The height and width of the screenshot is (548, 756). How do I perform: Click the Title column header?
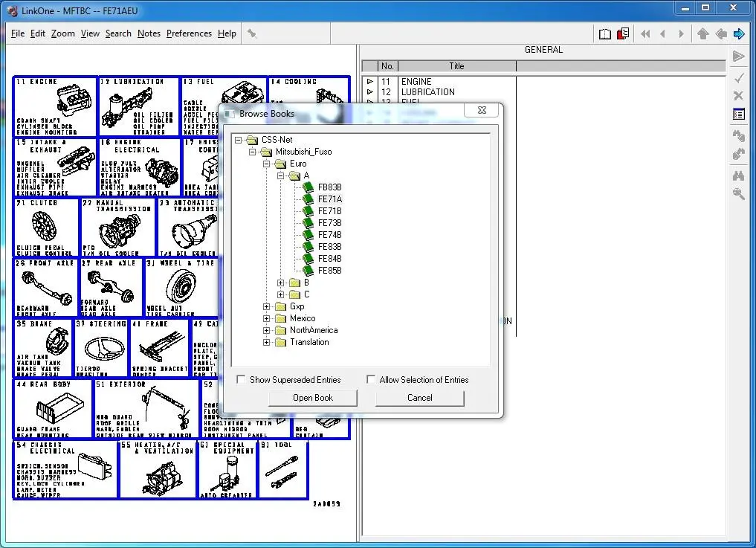click(x=456, y=66)
